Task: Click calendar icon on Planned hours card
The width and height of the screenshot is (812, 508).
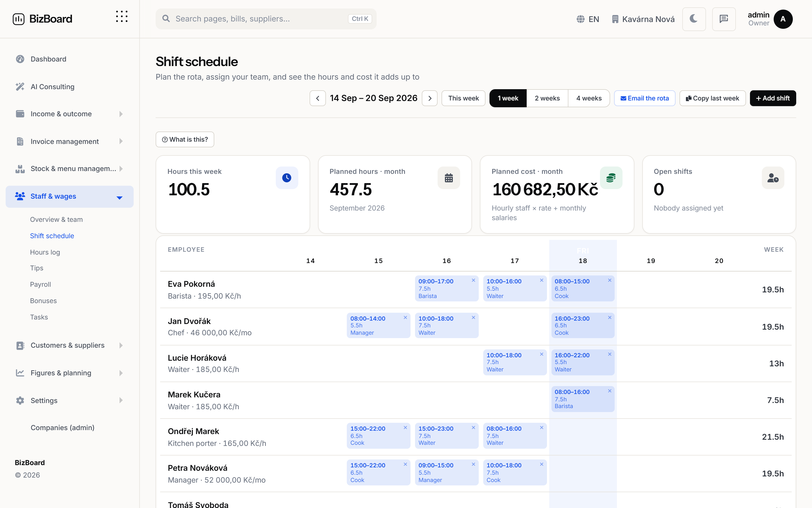Action: (x=449, y=178)
